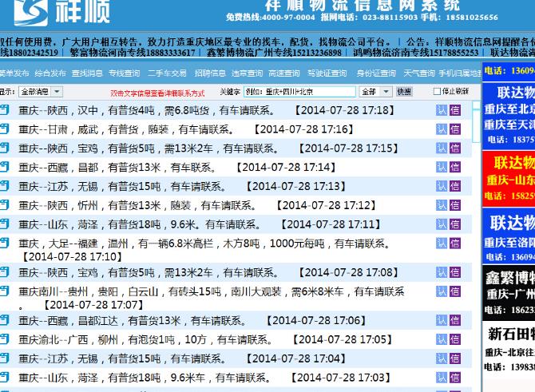Click the 认 icon on the 17:13 无锡 row
The width and height of the screenshot is (535, 392).
pos(441,186)
